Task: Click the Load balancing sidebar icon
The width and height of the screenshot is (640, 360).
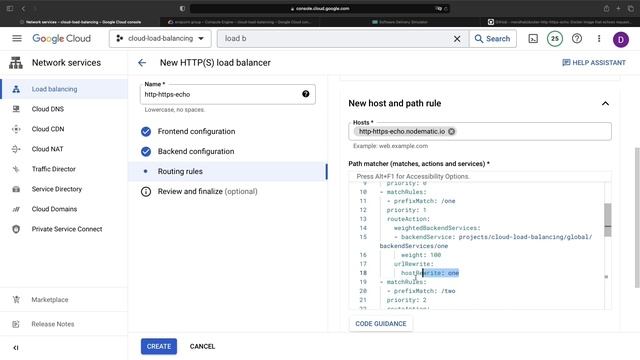Action: click(x=16, y=89)
